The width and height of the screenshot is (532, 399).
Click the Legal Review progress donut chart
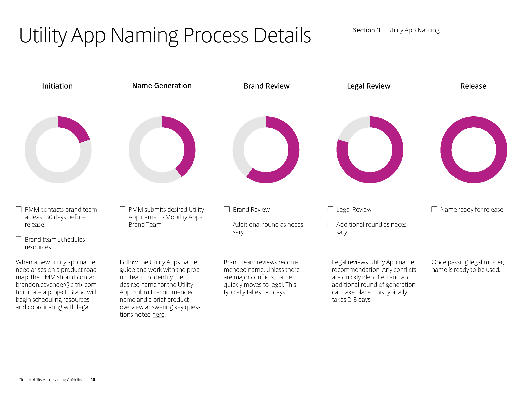370,150
